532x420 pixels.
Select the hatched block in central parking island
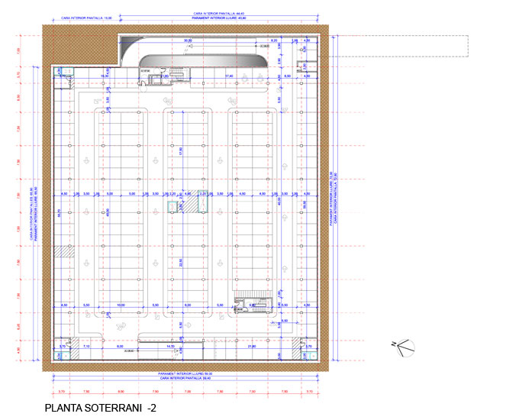click(x=172, y=205)
